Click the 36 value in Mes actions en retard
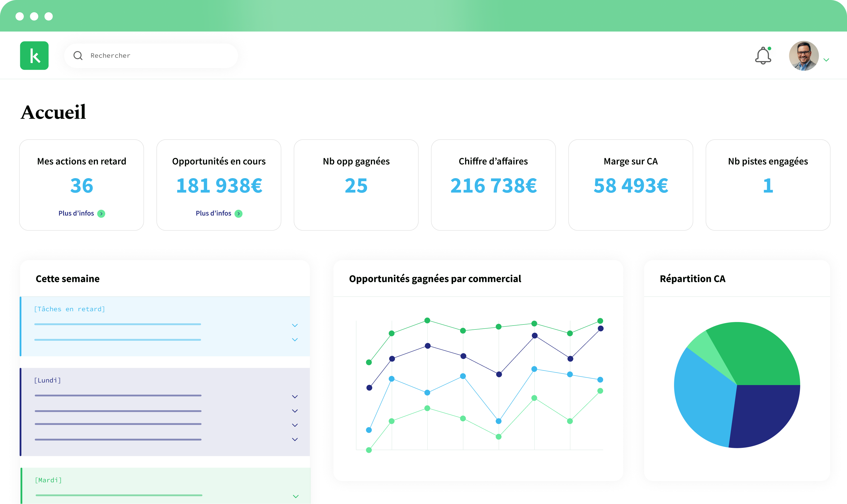The width and height of the screenshot is (847, 504). [x=82, y=186]
